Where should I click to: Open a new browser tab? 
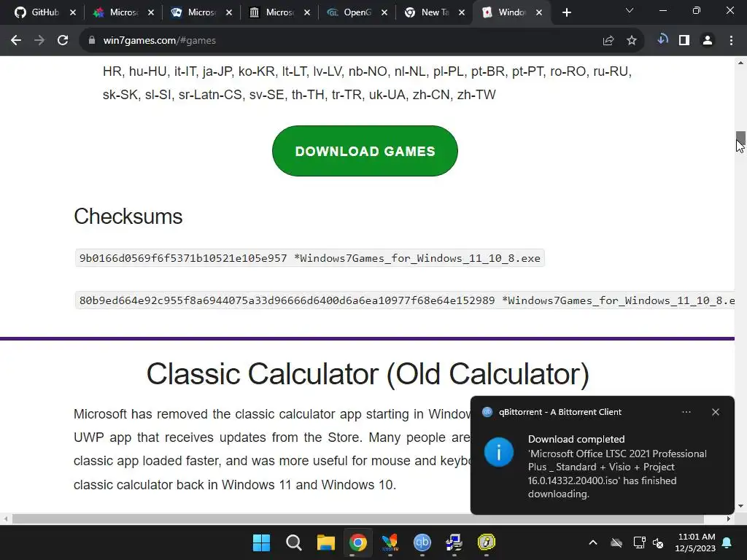(566, 13)
